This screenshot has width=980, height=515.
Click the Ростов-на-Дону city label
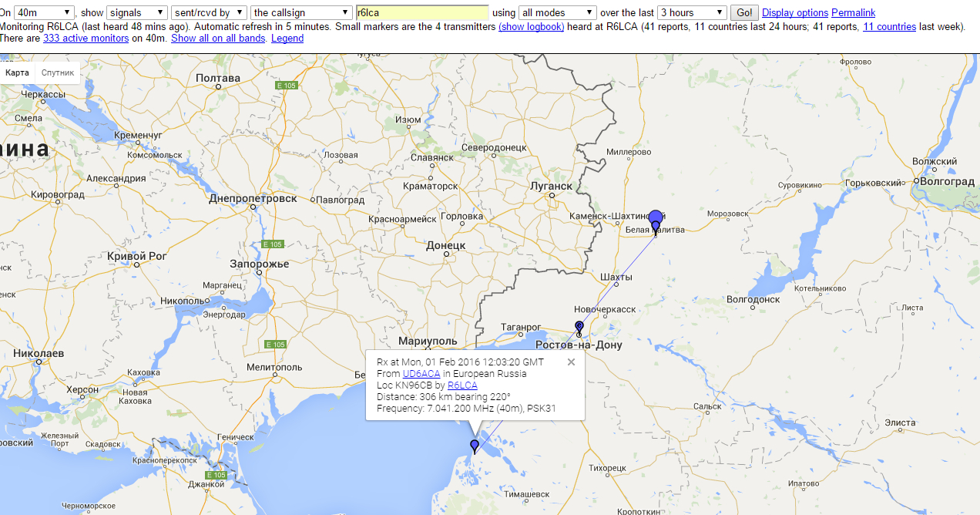[579, 345]
